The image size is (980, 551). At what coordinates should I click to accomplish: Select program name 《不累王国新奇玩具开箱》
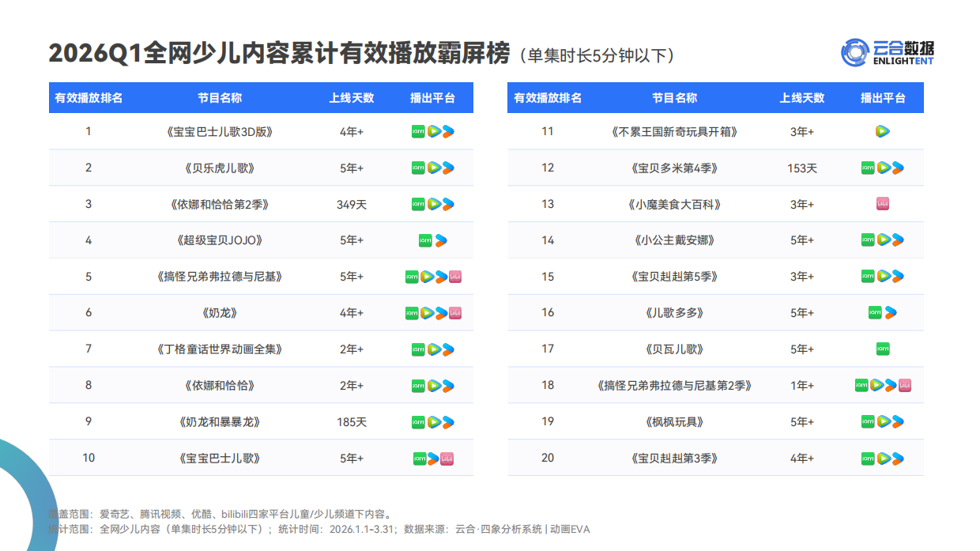(x=674, y=131)
